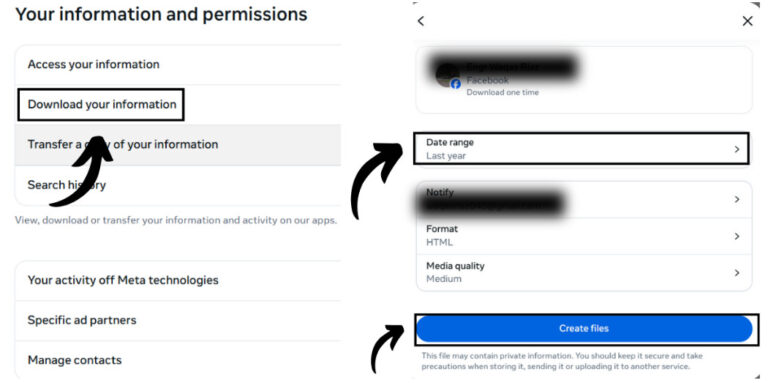The image size is (768, 383).
Task: Click the blurred profile account card
Action: point(584,80)
